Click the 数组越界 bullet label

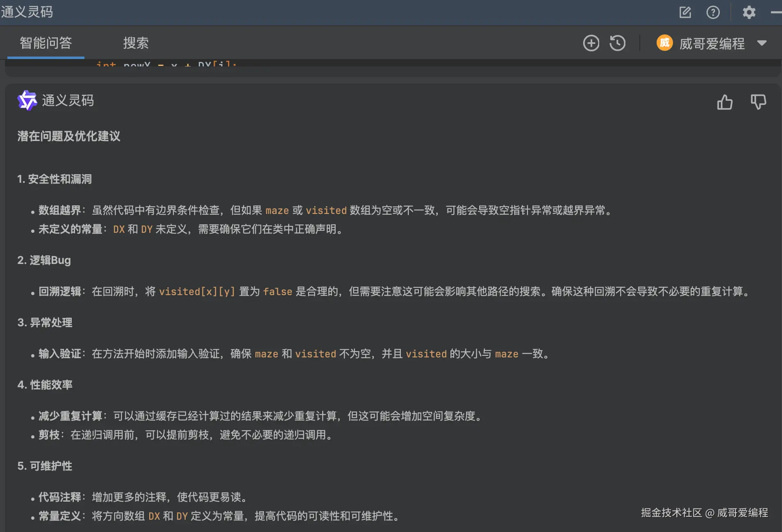[60, 210]
